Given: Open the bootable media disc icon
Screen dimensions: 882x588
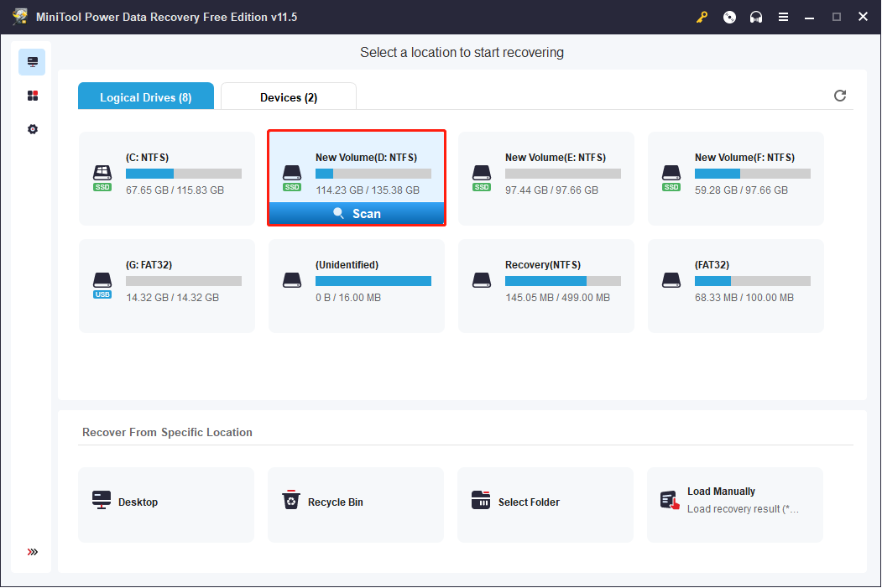Looking at the screenshot, I should (729, 17).
